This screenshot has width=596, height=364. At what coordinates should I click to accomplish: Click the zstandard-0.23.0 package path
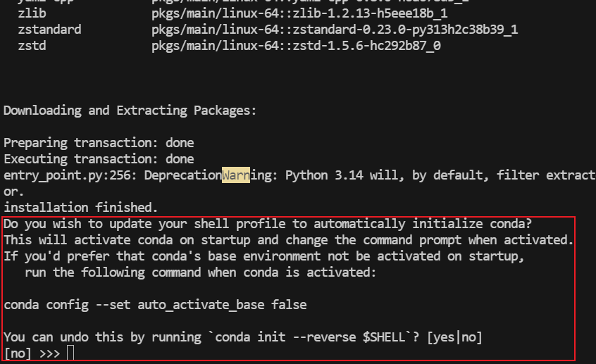click(x=335, y=30)
